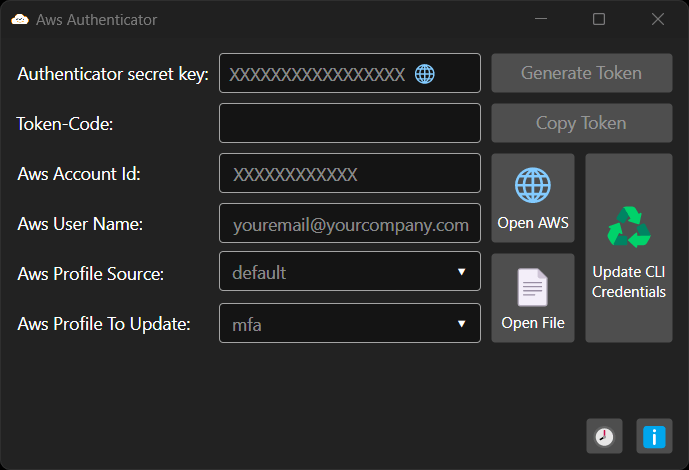
Task: Expand the Aws Profile To Update dropdown
Action: click(x=350, y=323)
